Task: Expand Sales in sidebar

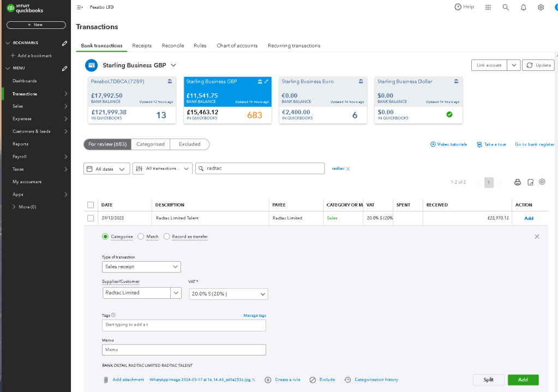Action: (x=66, y=106)
